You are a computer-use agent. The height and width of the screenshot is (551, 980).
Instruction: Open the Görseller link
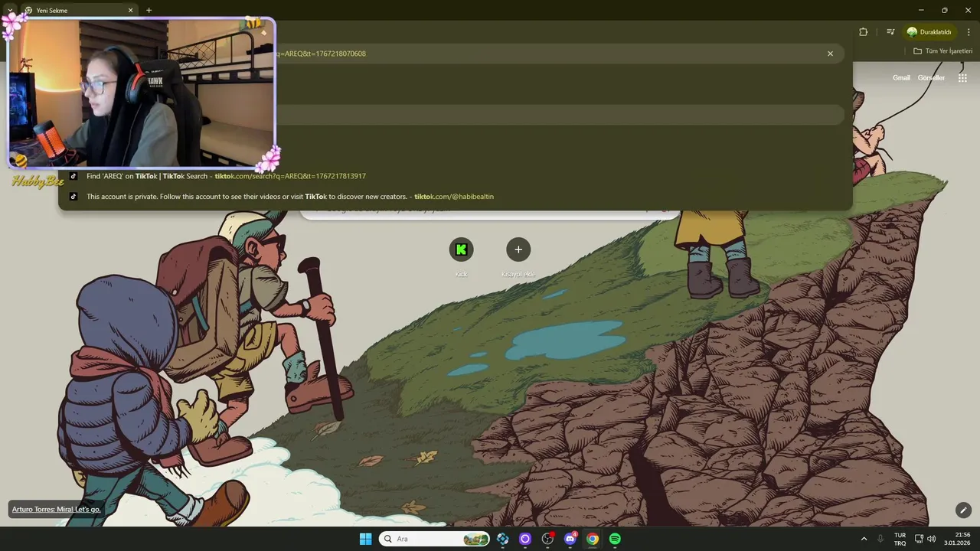(931, 78)
